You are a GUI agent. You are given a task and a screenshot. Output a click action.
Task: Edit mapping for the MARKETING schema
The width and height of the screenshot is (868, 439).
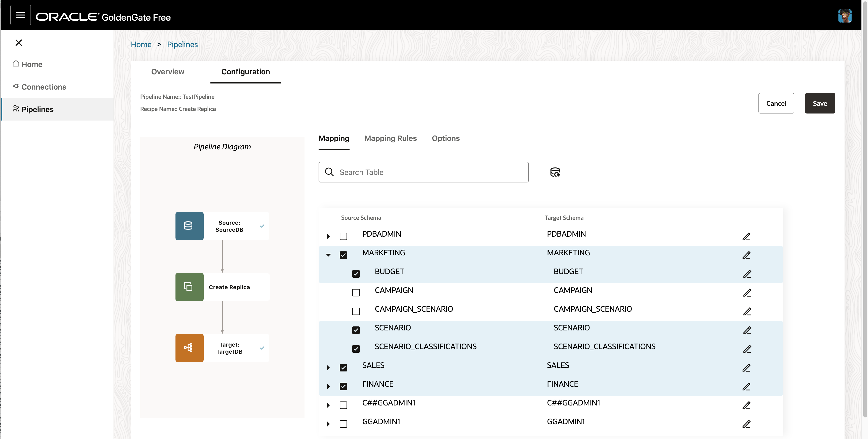pyautogui.click(x=747, y=255)
